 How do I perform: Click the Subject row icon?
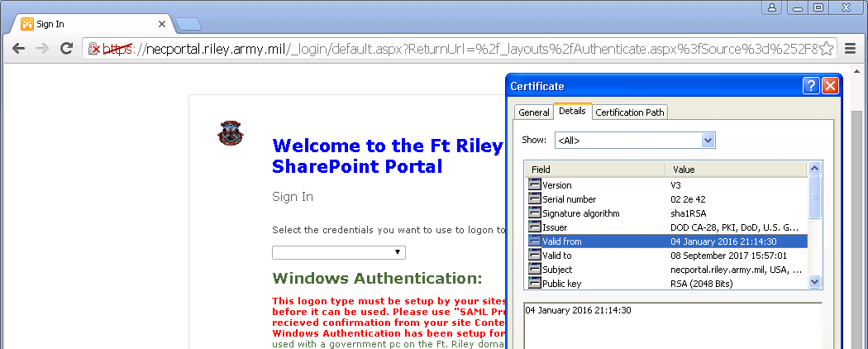[x=534, y=270]
